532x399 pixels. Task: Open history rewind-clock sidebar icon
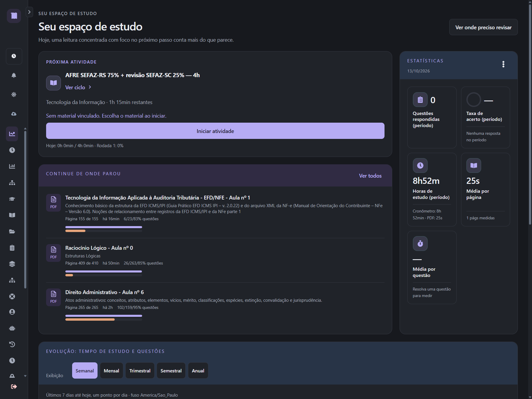pos(12,344)
